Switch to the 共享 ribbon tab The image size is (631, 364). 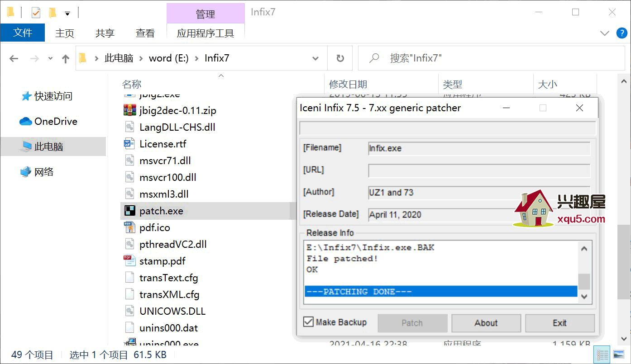(x=105, y=33)
